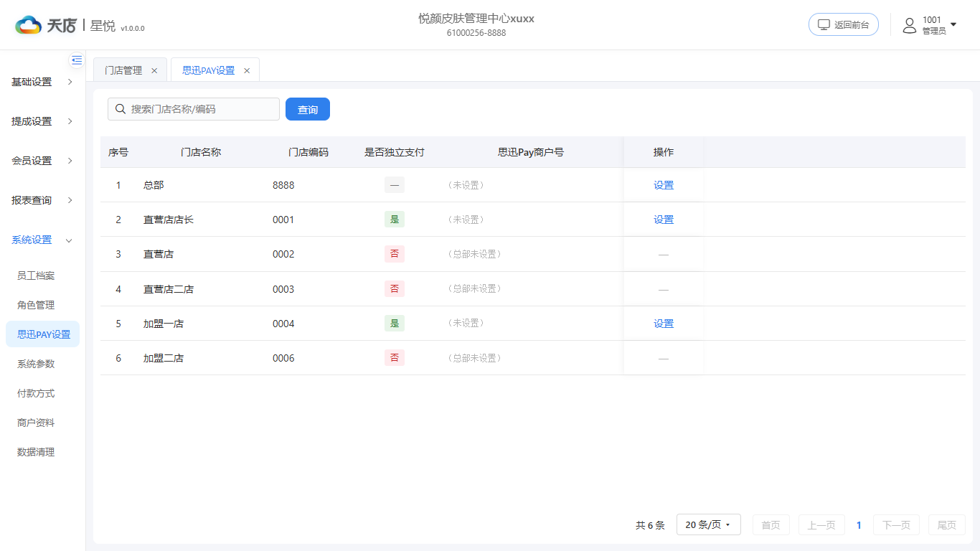Click store code 0001
Screen dimensions: 980x551
click(283, 220)
